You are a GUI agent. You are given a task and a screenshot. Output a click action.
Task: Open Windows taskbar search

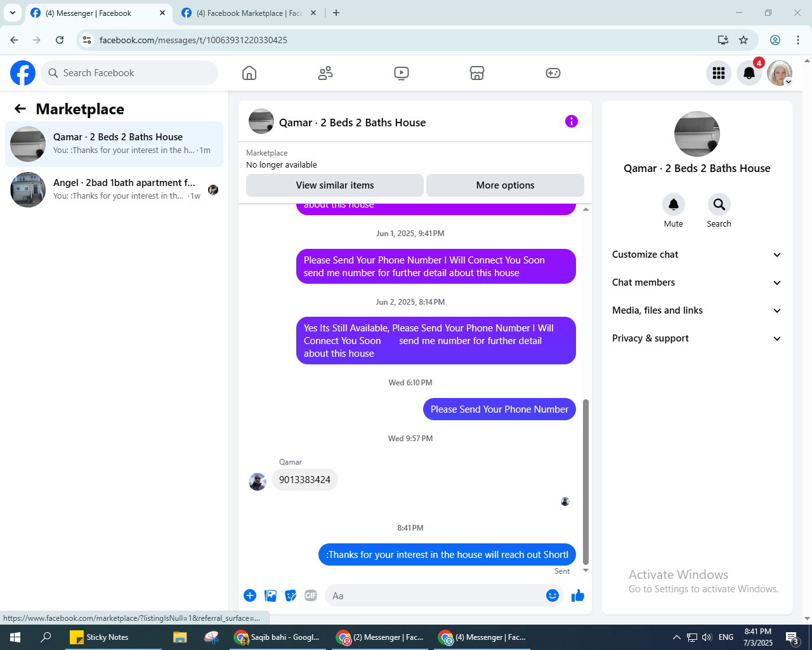[x=46, y=637]
